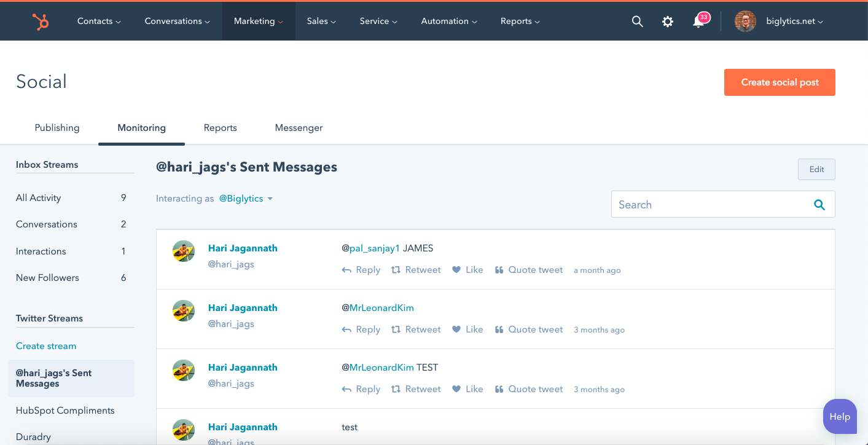The height and width of the screenshot is (445, 868).
Task: Click the search icon in the stream search box
Action: pos(819,205)
